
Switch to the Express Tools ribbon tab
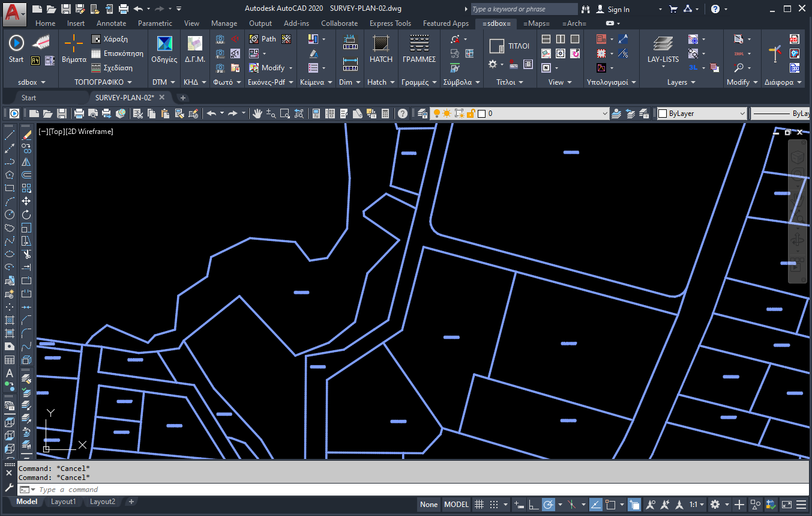tap(390, 23)
